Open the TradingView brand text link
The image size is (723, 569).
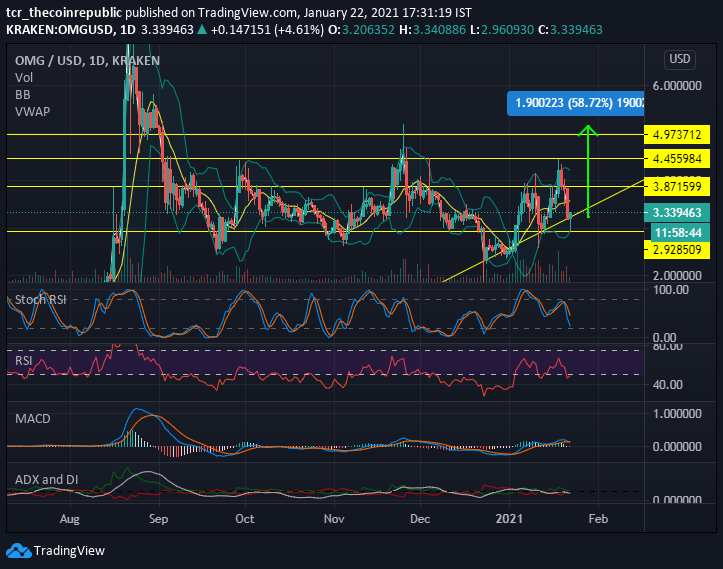(69, 551)
